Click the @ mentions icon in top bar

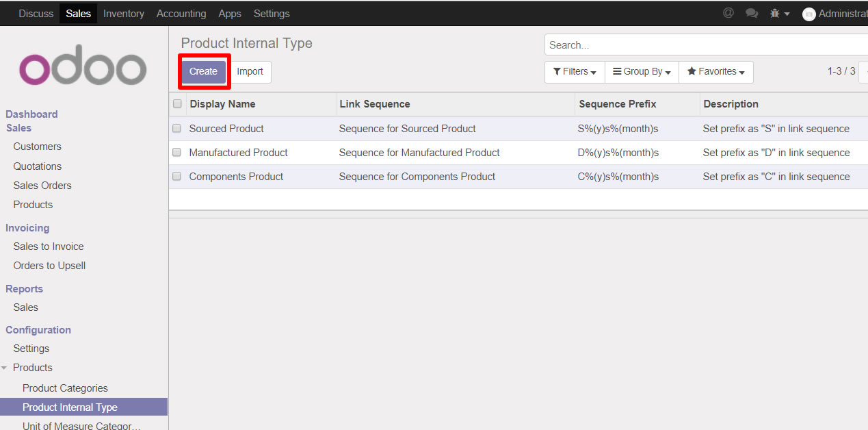tap(728, 13)
